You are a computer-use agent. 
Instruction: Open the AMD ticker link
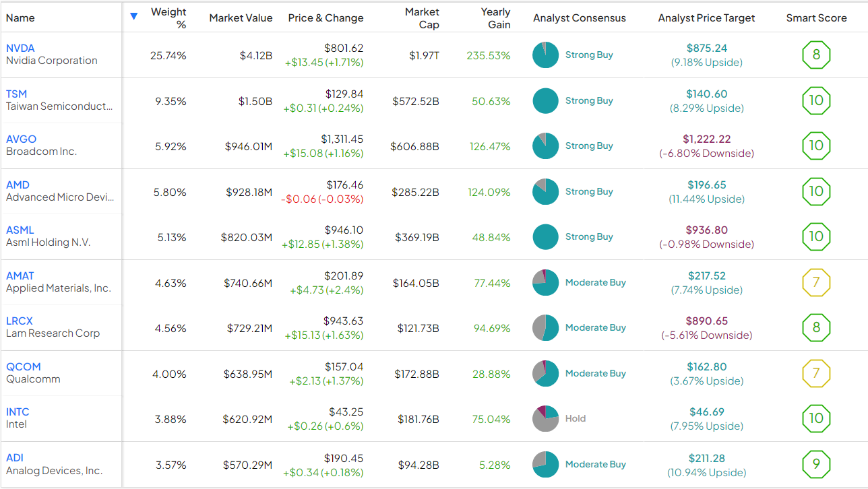click(x=18, y=185)
